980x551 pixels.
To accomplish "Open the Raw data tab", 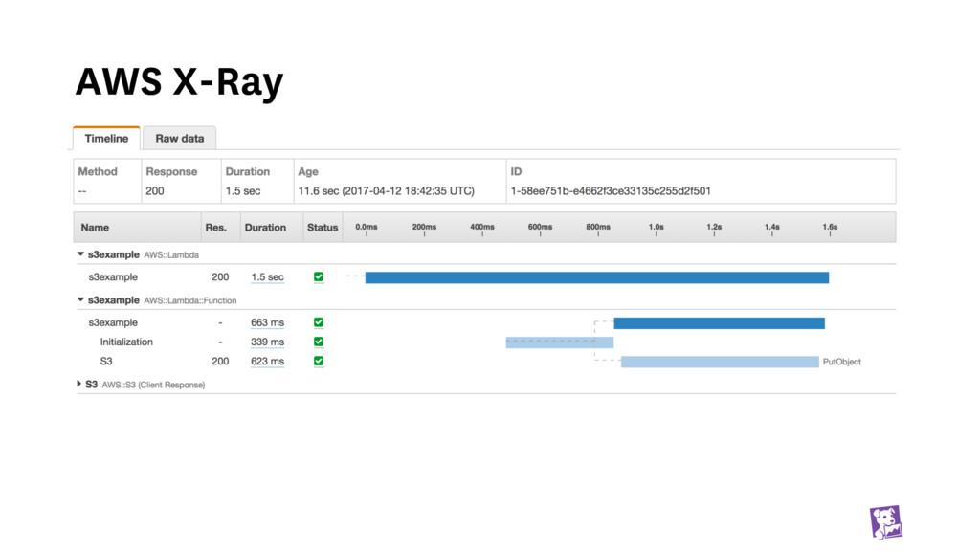I will pos(179,138).
